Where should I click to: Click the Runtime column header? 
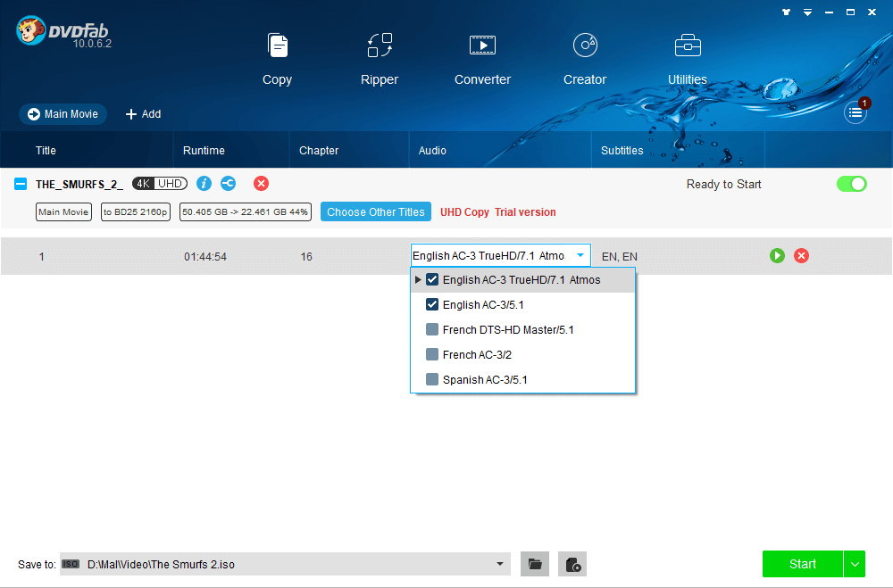pyautogui.click(x=204, y=150)
